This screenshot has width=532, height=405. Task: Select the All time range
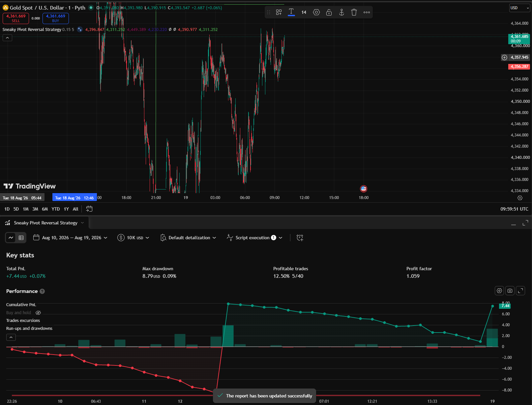coord(75,209)
